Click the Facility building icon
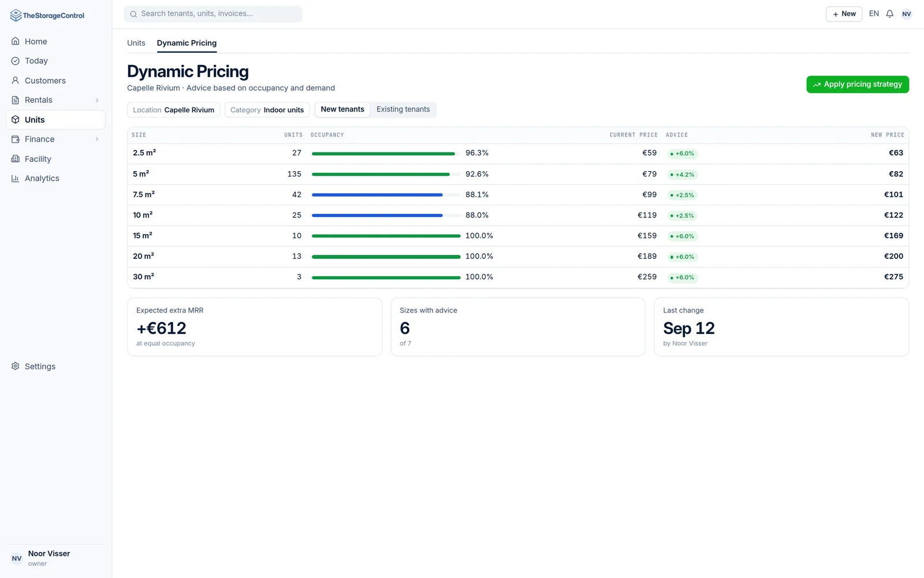 point(16,159)
